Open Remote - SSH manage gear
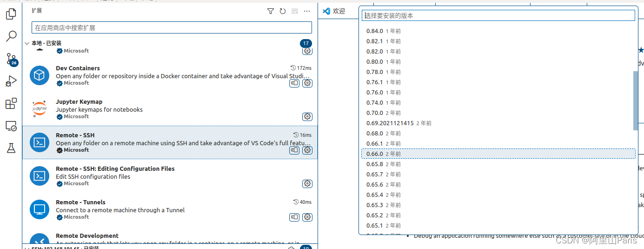Image resolution: width=644 pixels, height=249 pixels. [x=307, y=150]
